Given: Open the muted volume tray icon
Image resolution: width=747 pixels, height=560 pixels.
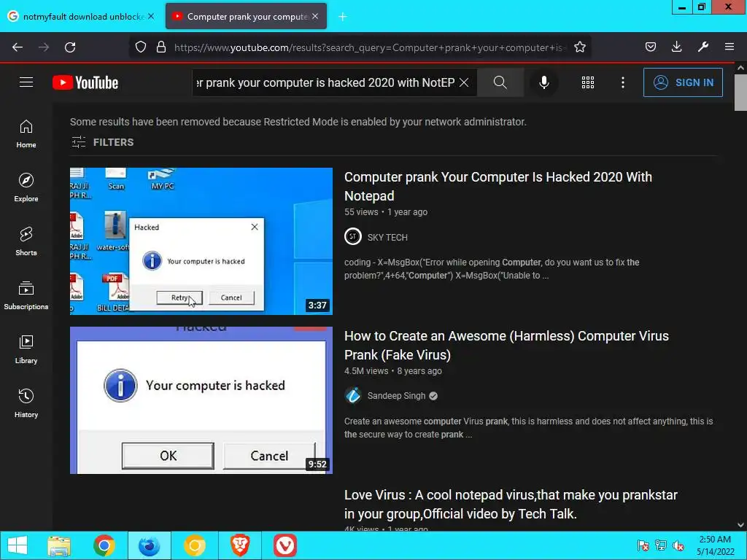Looking at the screenshot, I should (678, 545).
